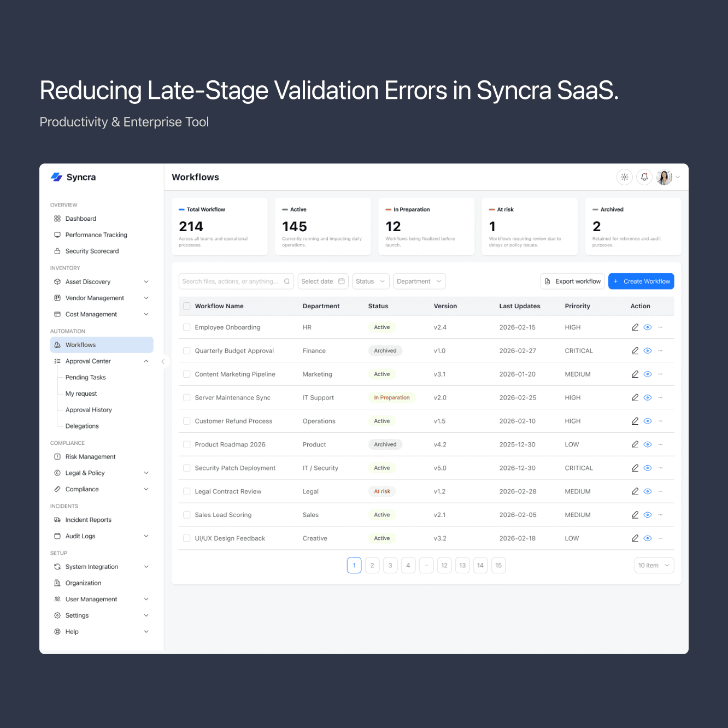Click the Create Workflow button
The image size is (728, 728).
point(641,281)
